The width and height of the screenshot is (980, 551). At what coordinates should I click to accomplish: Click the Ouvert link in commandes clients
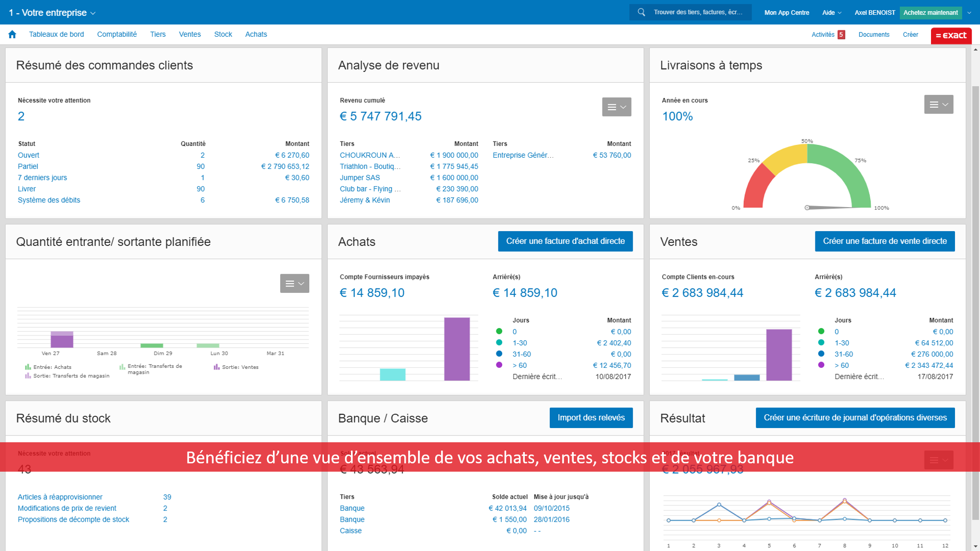coord(28,155)
